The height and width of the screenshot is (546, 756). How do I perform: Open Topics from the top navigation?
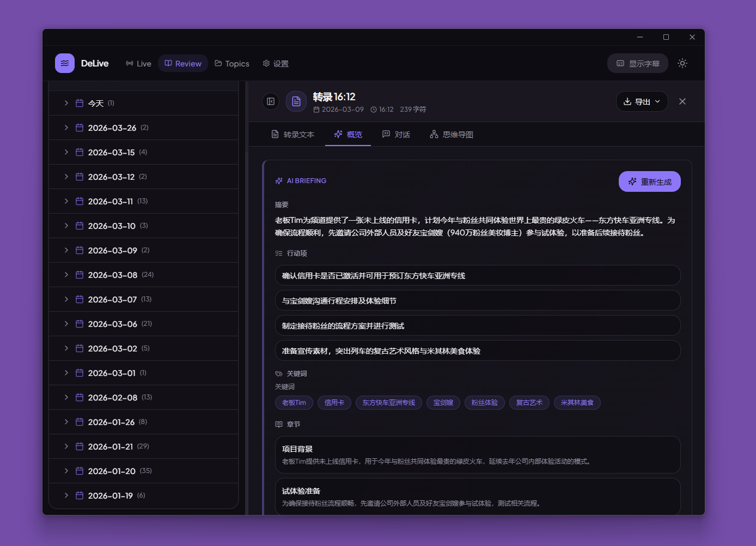(x=232, y=63)
